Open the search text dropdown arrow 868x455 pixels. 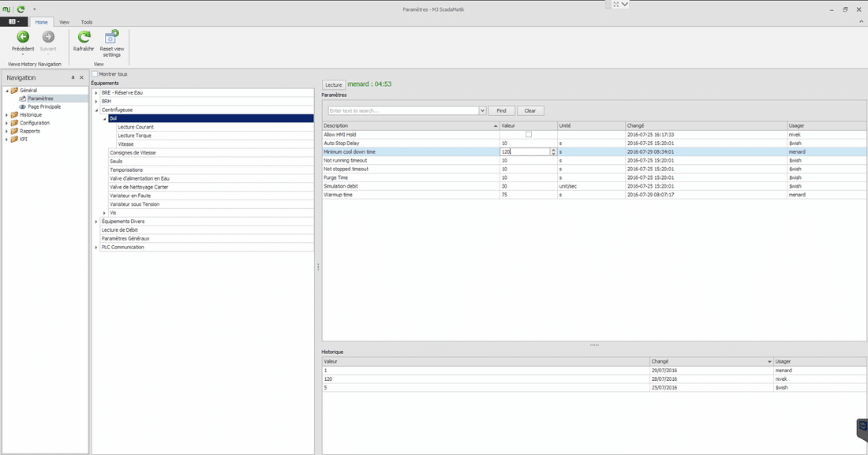(x=481, y=111)
